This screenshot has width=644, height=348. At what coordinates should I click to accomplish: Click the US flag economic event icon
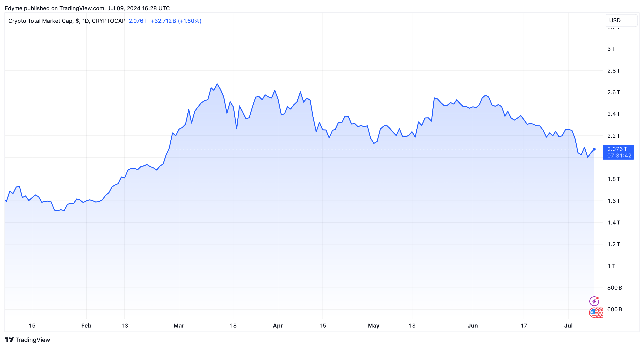click(x=594, y=312)
